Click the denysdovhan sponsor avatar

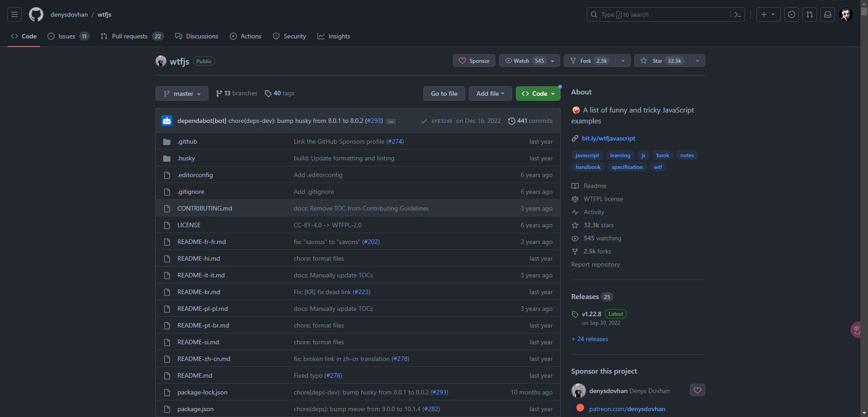[579, 391]
